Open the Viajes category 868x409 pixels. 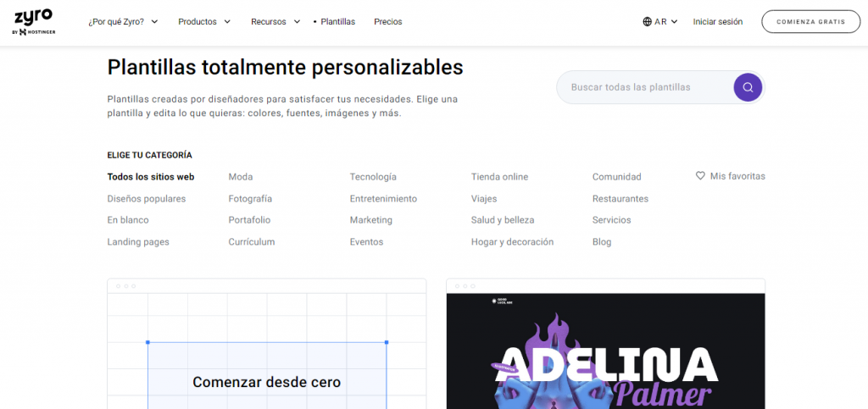pyautogui.click(x=484, y=198)
